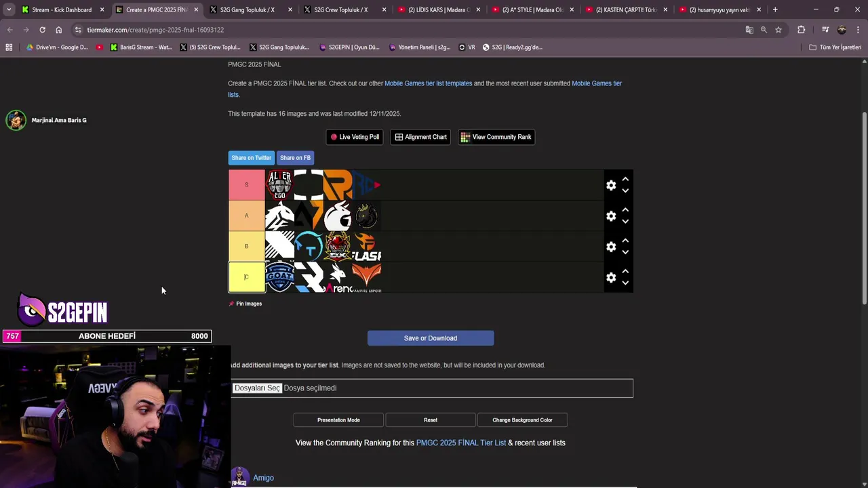The height and width of the screenshot is (488, 868).
Task: Open settings gear for B tier row
Action: (x=611, y=247)
